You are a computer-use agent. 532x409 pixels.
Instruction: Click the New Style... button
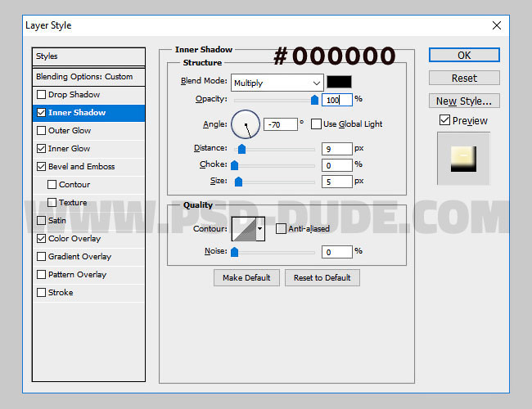pyautogui.click(x=464, y=101)
